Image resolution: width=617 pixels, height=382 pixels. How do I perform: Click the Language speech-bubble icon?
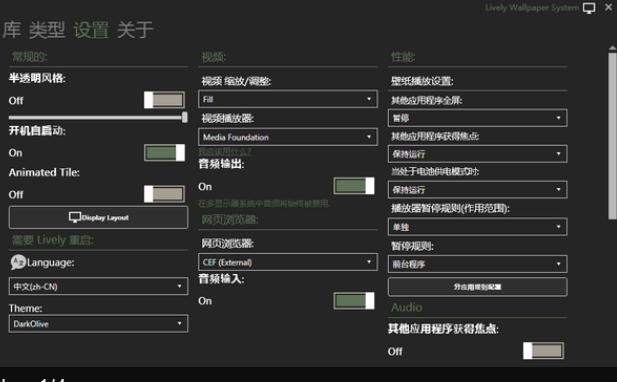[18, 262]
